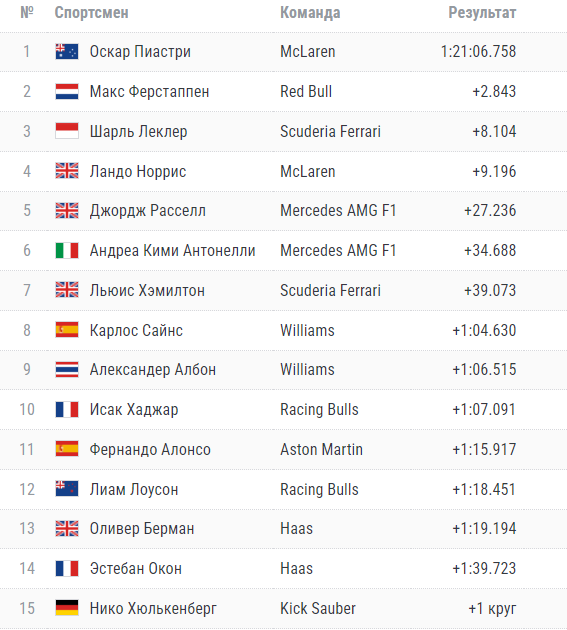
Task: Click the Aston Martin team name
Action: pyautogui.click(x=321, y=449)
